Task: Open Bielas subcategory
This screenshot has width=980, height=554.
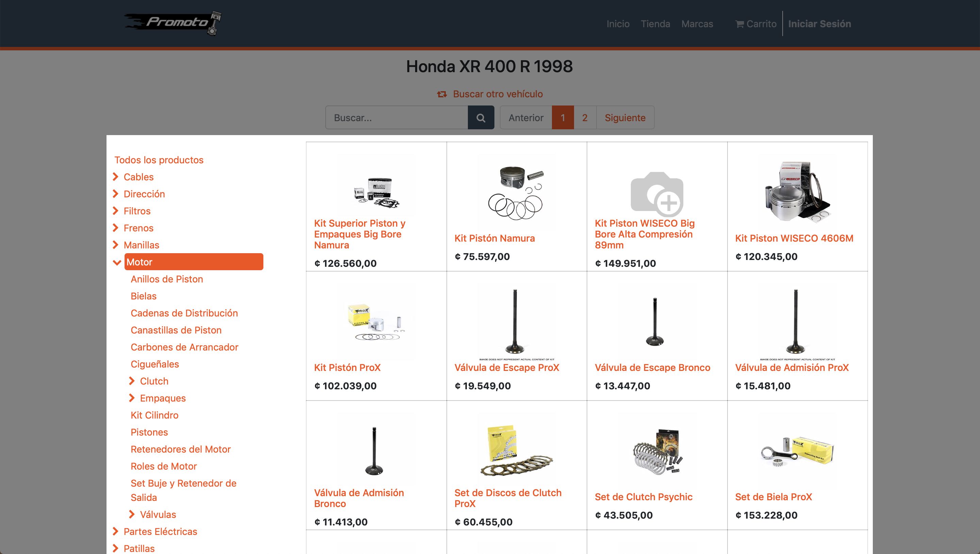Action: [x=143, y=296]
